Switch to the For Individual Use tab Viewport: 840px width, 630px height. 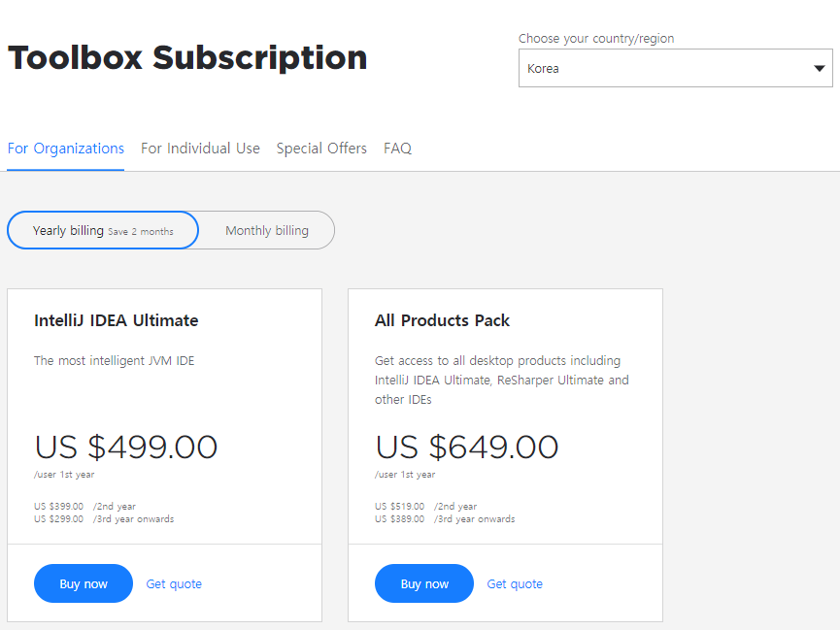[200, 149]
